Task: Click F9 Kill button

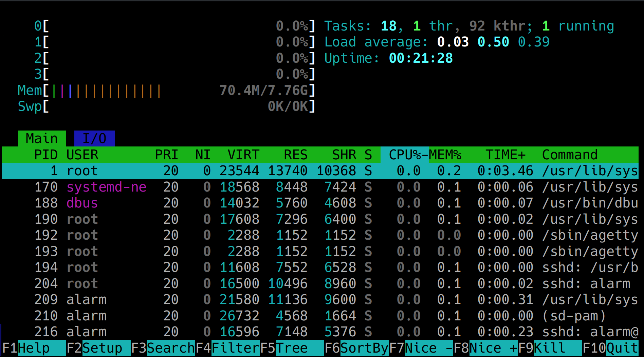Action: 550,348
